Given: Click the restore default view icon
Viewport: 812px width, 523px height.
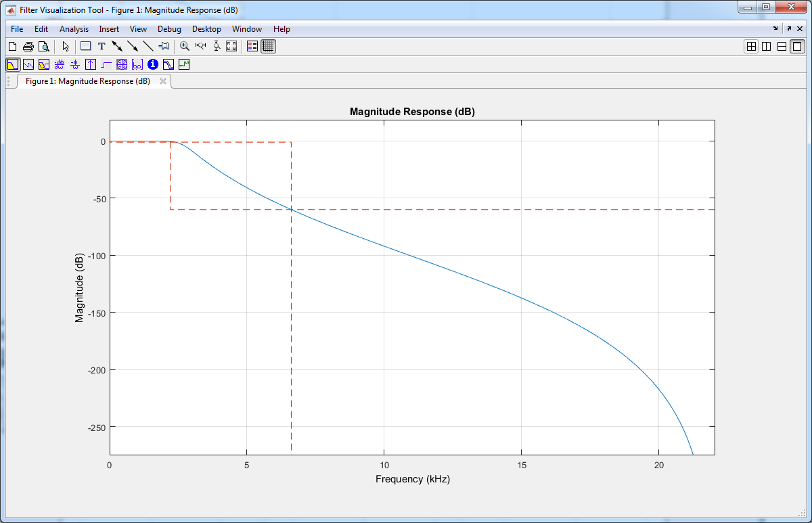Looking at the screenshot, I should tap(231, 47).
